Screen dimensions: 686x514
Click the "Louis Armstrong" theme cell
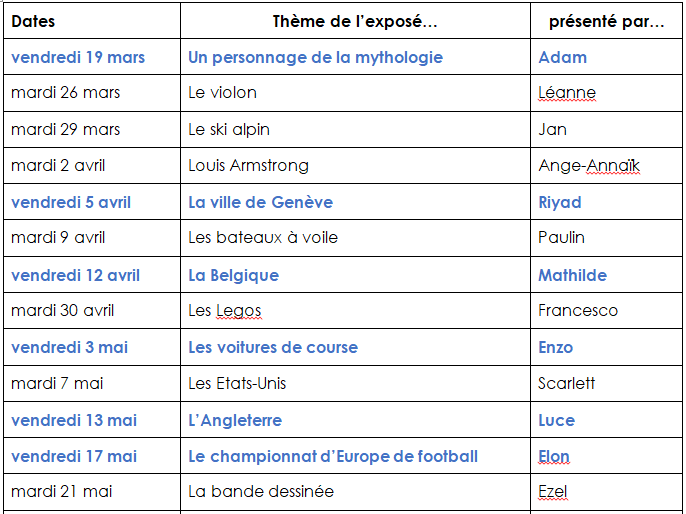pyautogui.click(x=355, y=166)
